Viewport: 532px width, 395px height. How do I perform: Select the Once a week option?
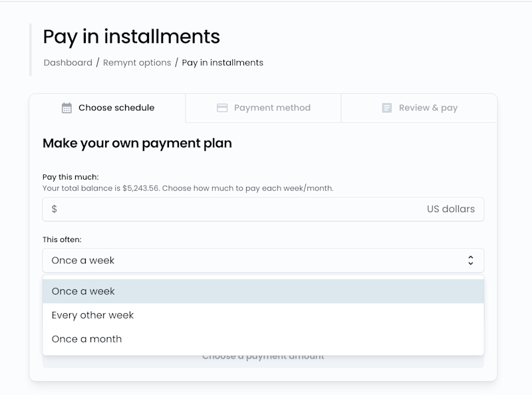(263, 291)
